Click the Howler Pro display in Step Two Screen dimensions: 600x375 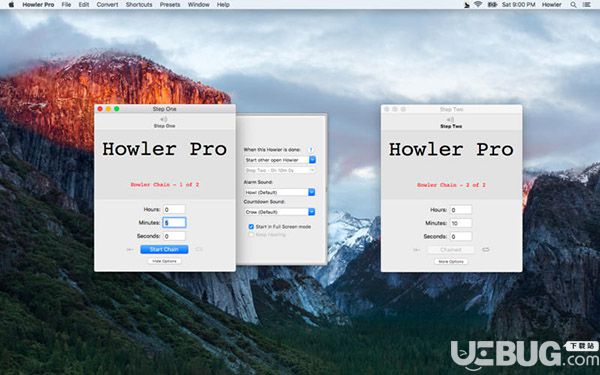coord(451,150)
